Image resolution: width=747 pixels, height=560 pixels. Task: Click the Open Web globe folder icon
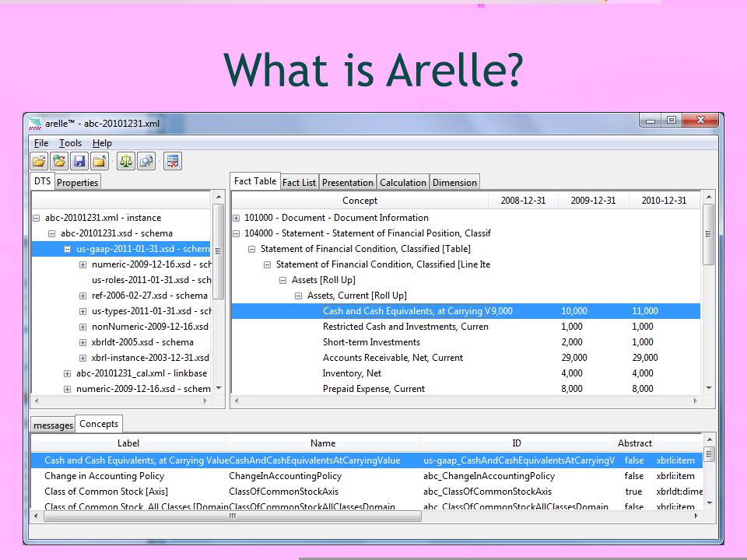[59, 162]
